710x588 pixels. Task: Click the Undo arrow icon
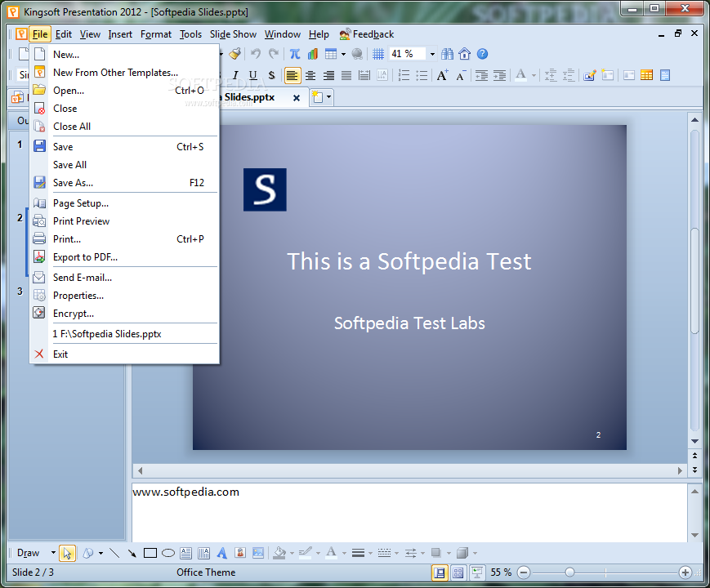coord(256,54)
